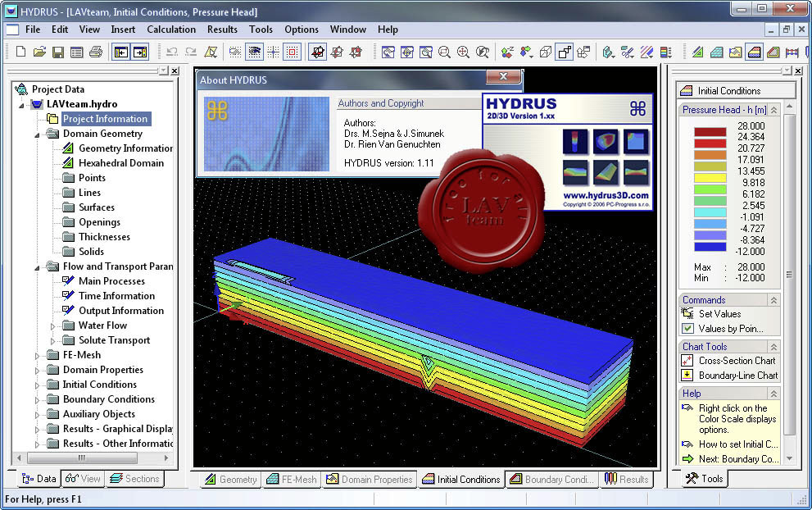Click the Project Data root icon
This screenshot has width=812, height=510.
click(21, 89)
